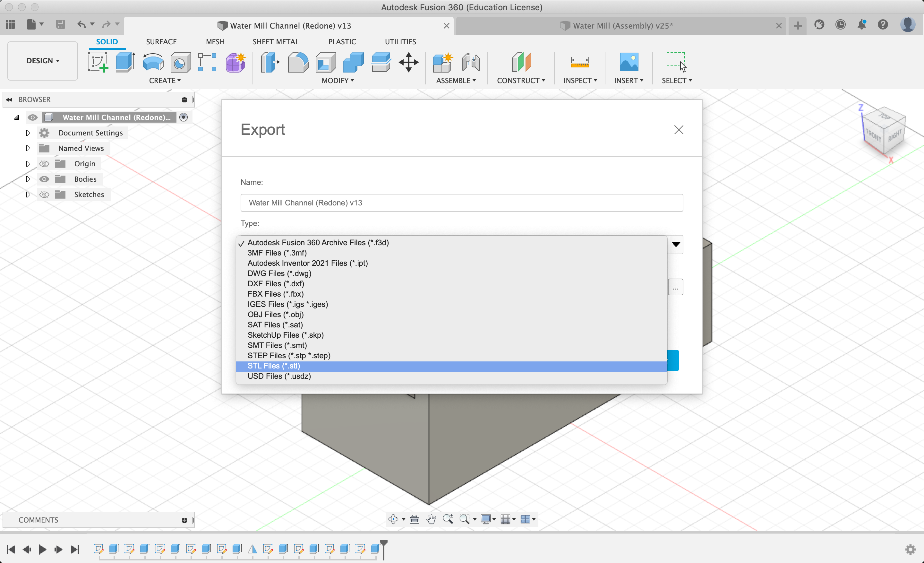Image resolution: width=924 pixels, height=563 pixels.
Task: Toggle visibility of Bodies folder
Action: (44, 179)
